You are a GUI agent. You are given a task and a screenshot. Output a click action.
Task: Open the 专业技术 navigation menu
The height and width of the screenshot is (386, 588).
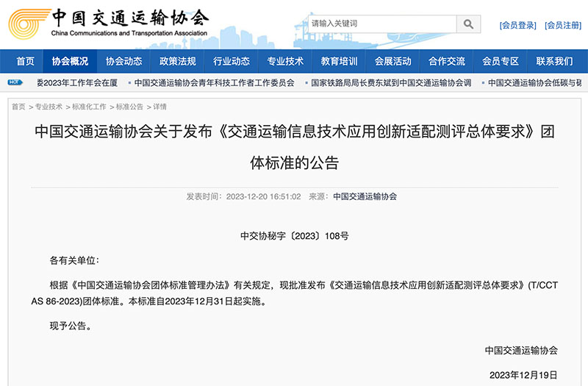pyautogui.click(x=285, y=61)
